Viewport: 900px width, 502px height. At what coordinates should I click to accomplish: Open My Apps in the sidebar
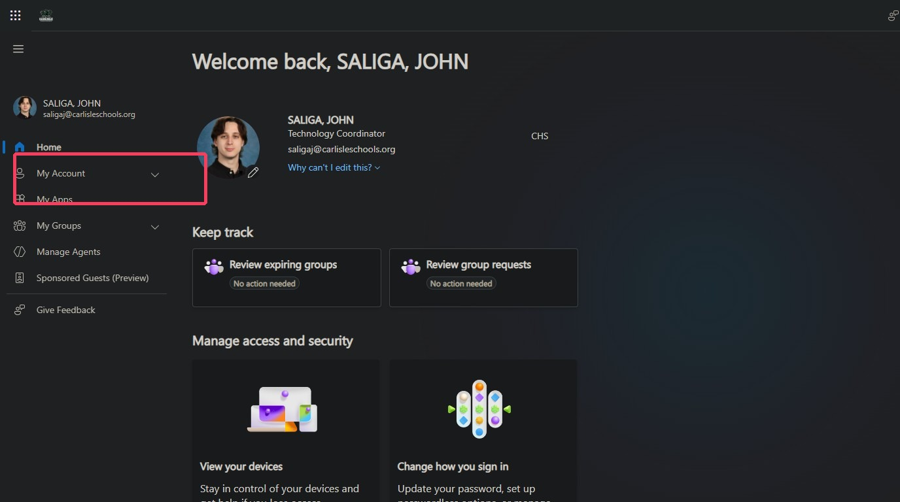55,199
